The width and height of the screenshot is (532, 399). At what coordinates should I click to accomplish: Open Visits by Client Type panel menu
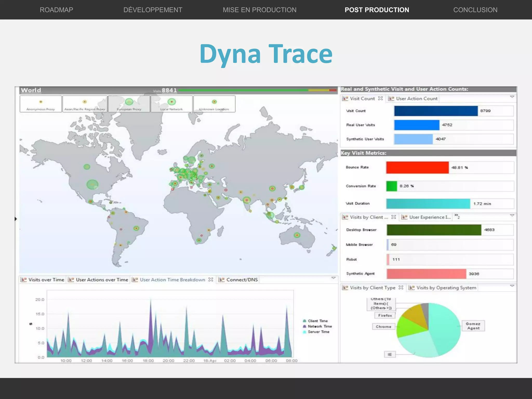click(512, 286)
